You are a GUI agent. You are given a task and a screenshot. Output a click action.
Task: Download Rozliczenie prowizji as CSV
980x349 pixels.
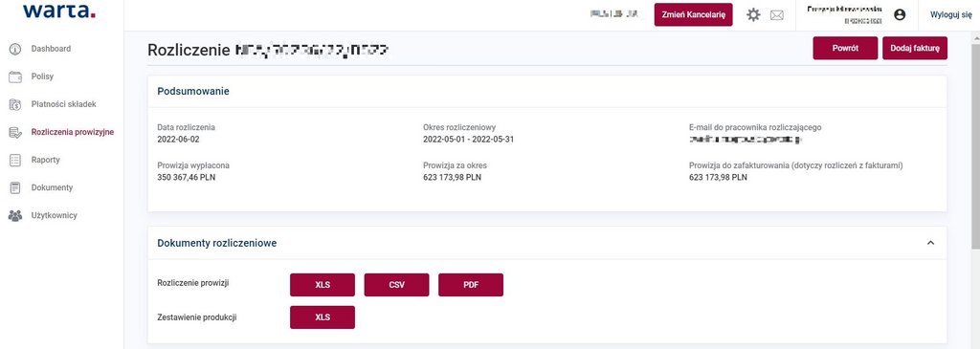[x=397, y=285]
